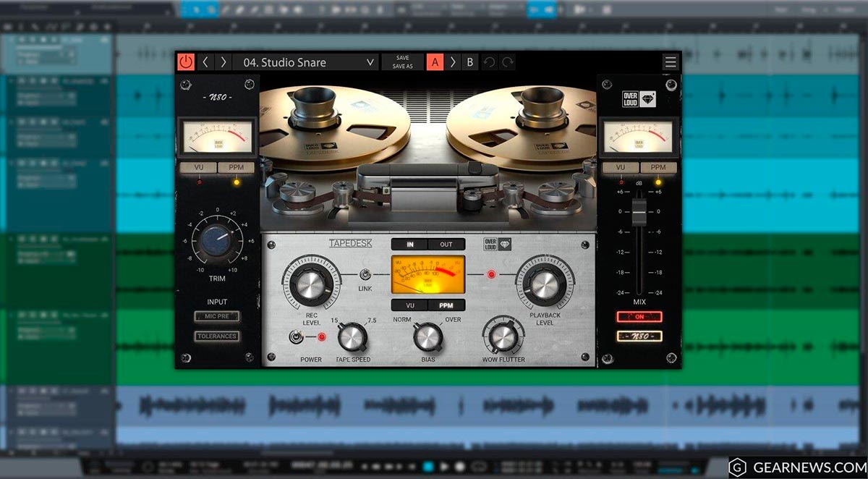The height and width of the screenshot is (479, 868).
Task: Set the left input meter to PPM
Action: (x=237, y=168)
